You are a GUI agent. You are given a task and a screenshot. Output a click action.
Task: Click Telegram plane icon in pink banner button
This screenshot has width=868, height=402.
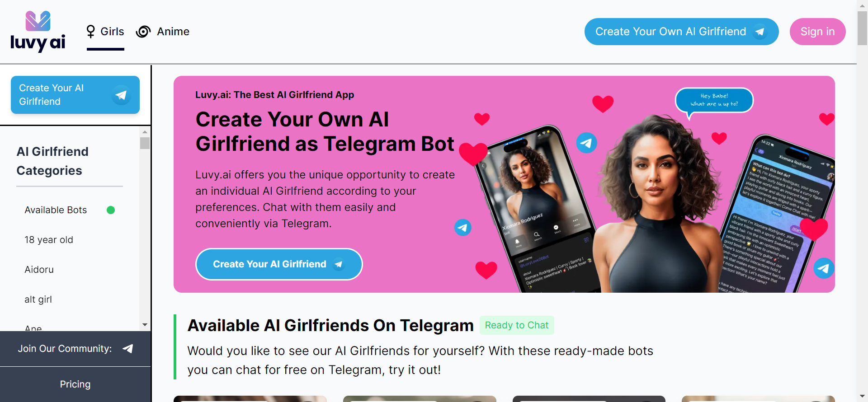[x=339, y=264]
